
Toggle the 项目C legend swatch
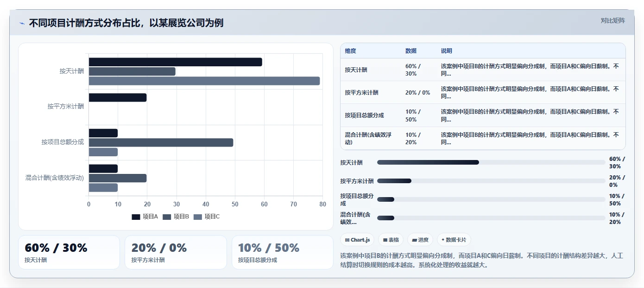(198, 217)
